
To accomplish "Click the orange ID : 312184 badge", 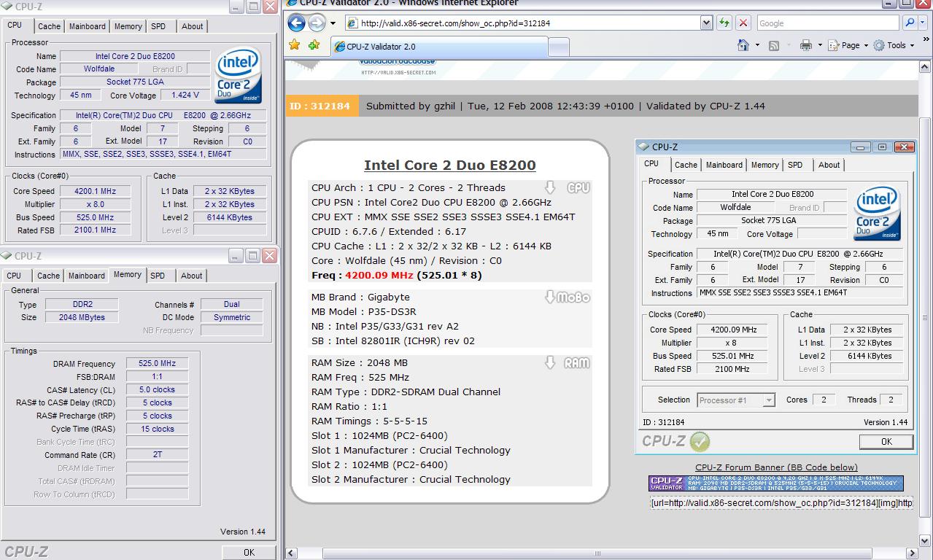I will tap(322, 106).
